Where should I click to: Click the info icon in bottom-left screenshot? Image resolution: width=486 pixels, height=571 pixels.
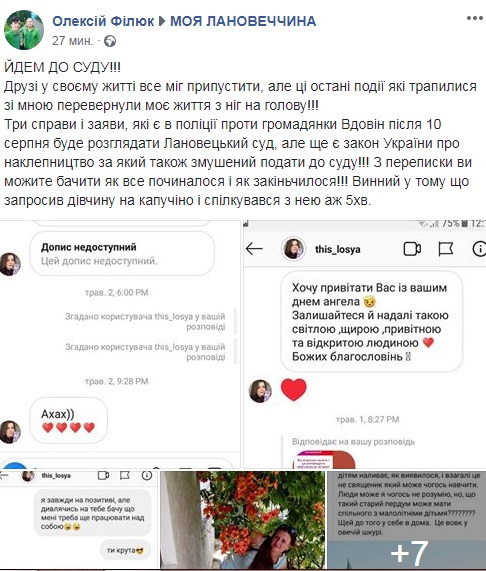point(147,475)
